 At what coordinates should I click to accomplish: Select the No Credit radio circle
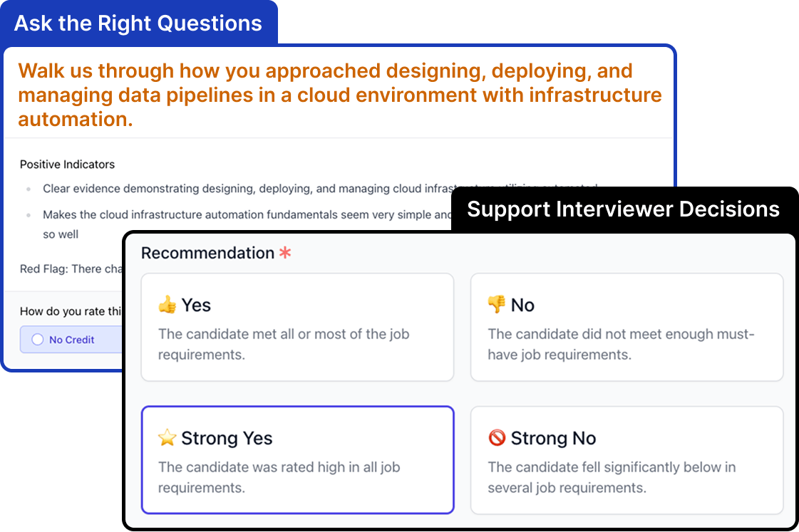[x=38, y=340]
